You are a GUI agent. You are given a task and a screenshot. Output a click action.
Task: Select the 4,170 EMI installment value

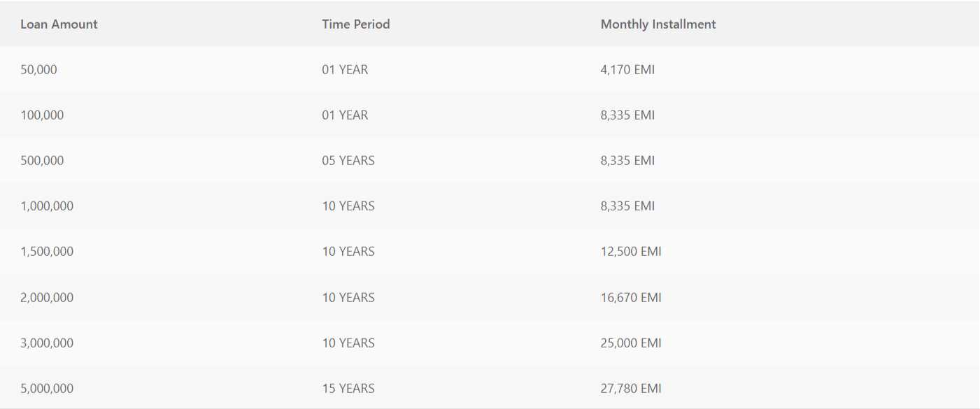click(x=627, y=69)
